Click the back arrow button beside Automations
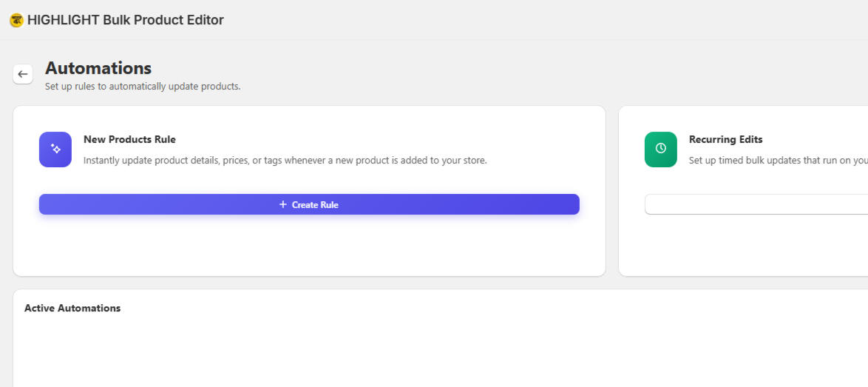868x387 pixels. [23, 74]
